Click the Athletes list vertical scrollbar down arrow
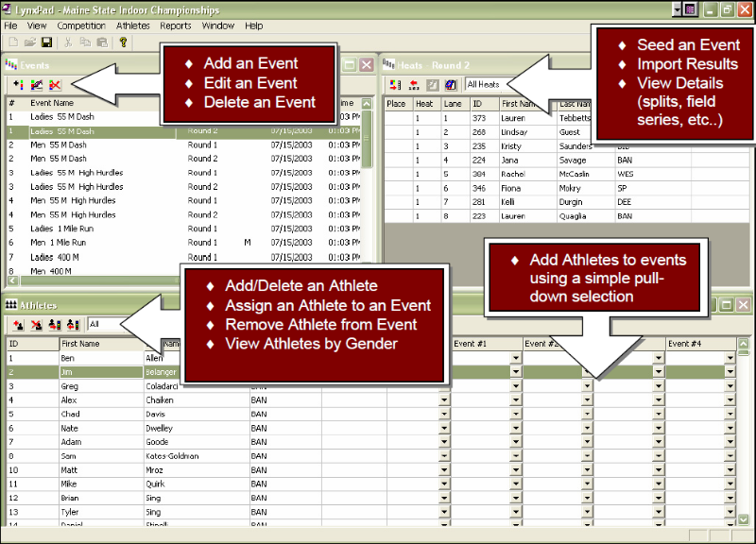756x544 pixels. 744,519
